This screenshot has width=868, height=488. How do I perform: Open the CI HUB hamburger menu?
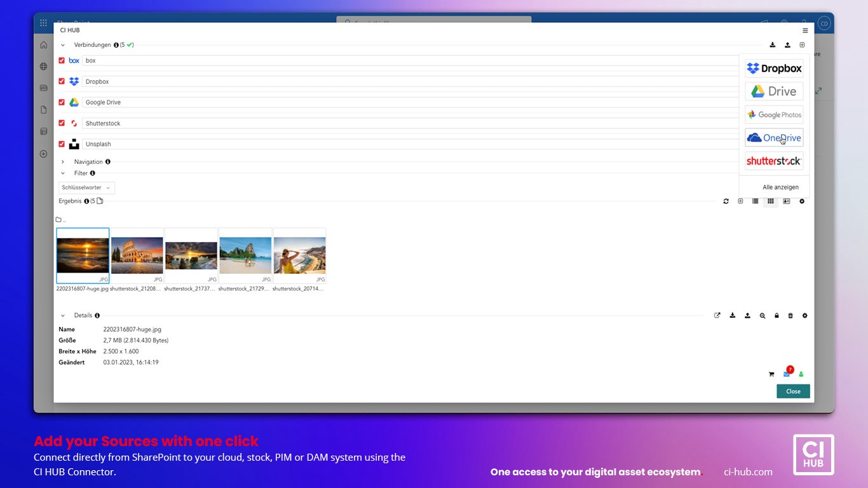coord(805,30)
